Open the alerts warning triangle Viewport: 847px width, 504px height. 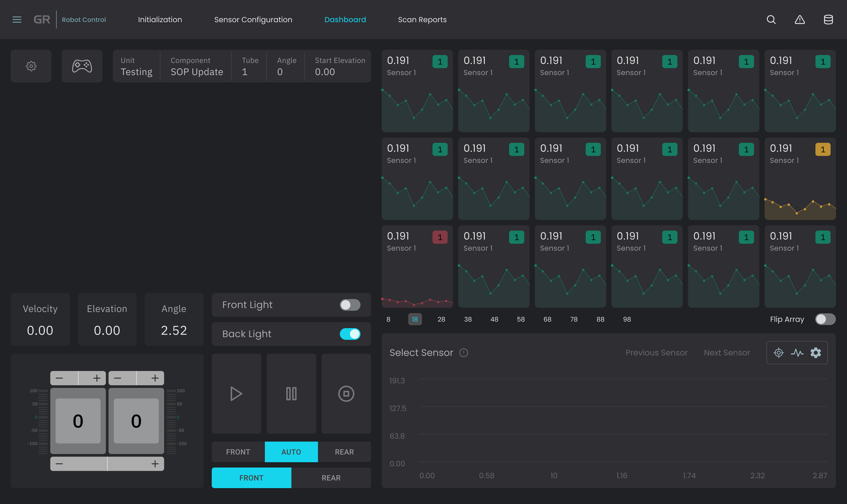click(800, 20)
